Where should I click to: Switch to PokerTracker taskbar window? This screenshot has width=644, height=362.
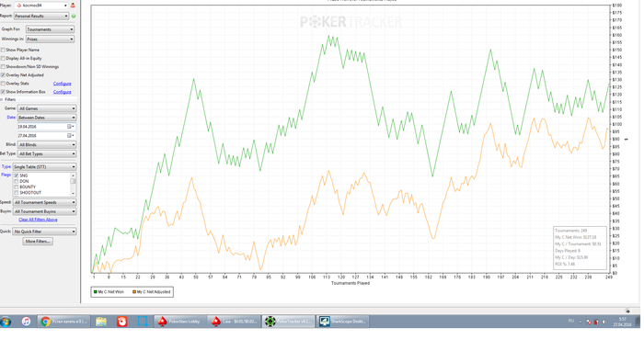pyautogui.click(x=288, y=322)
